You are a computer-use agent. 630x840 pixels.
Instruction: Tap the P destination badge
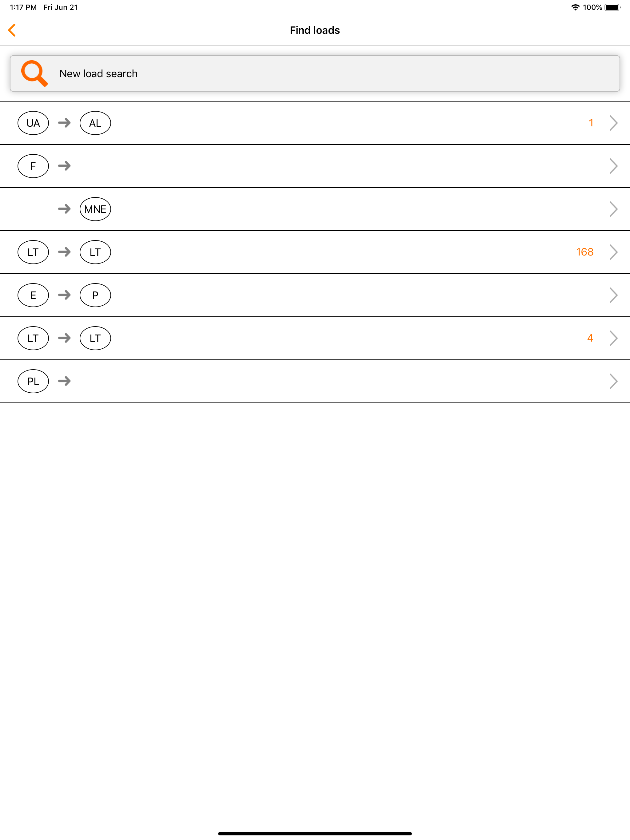click(95, 295)
